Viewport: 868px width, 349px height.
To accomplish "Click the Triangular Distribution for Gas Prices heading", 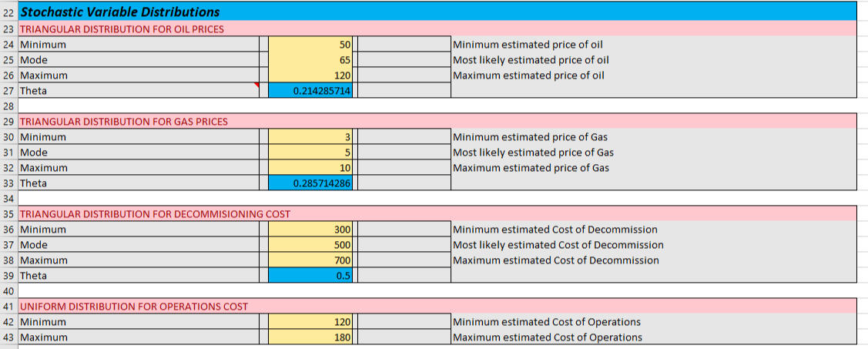I will tap(123, 122).
